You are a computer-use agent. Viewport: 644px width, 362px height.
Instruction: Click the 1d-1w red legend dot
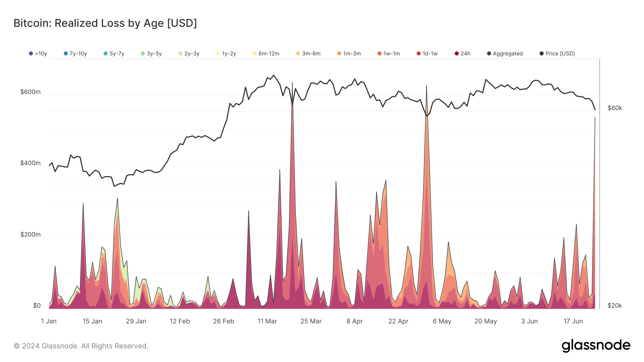tap(419, 54)
